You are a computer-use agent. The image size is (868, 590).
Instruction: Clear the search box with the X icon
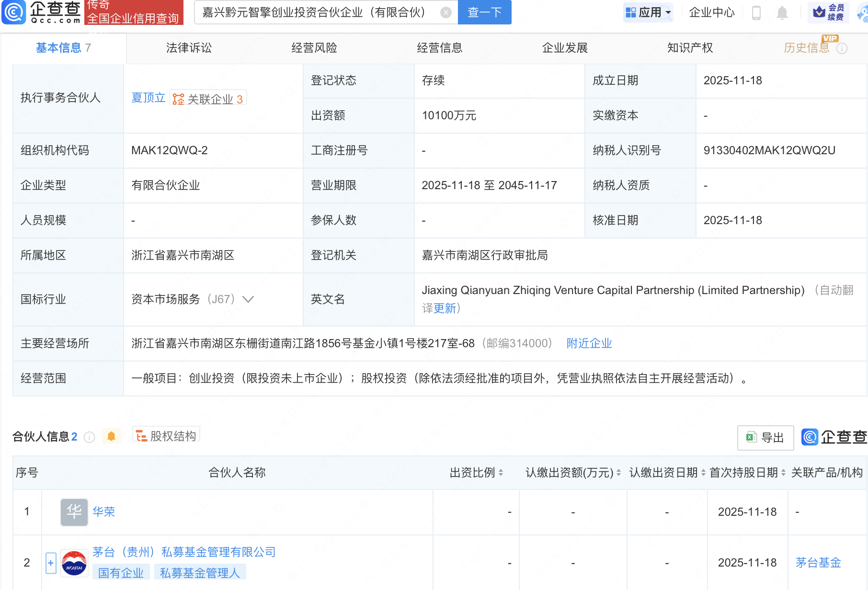coord(445,12)
